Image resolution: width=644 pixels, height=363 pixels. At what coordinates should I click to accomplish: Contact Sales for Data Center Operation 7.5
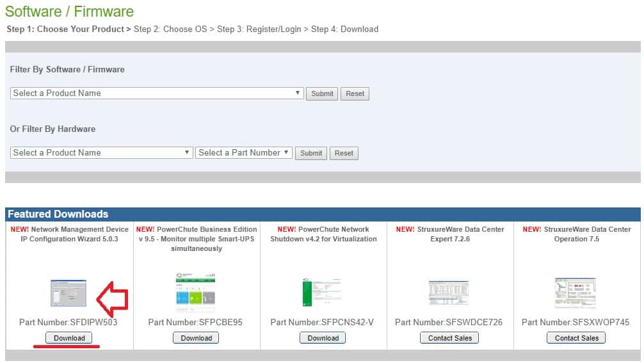coord(576,338)
